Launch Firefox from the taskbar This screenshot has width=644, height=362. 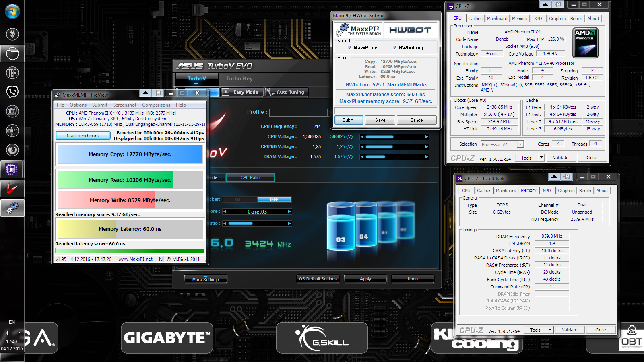(x=12, y=150)
